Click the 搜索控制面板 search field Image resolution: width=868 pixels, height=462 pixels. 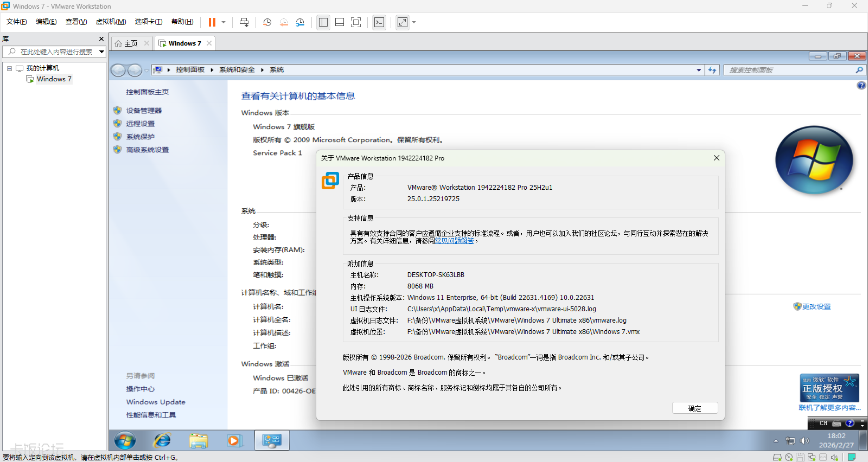789,70
